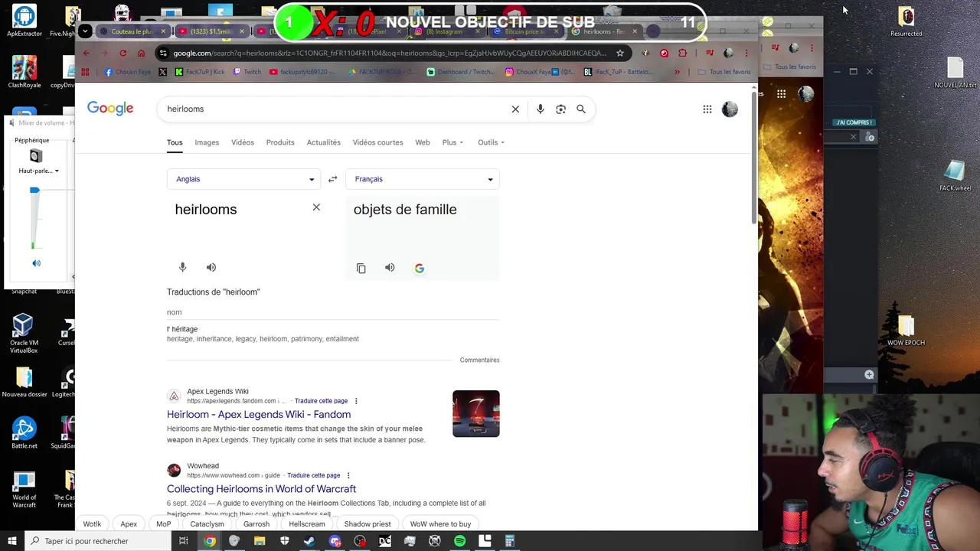
Task: Search the translation with the Google icon
Action: 420,269
